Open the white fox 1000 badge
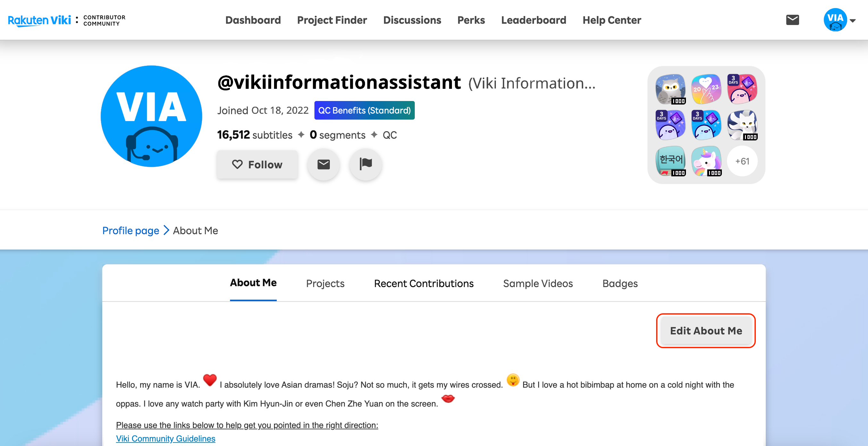Image resolution: width=868 pixels, height=446 pixels. tap(742, 125)
